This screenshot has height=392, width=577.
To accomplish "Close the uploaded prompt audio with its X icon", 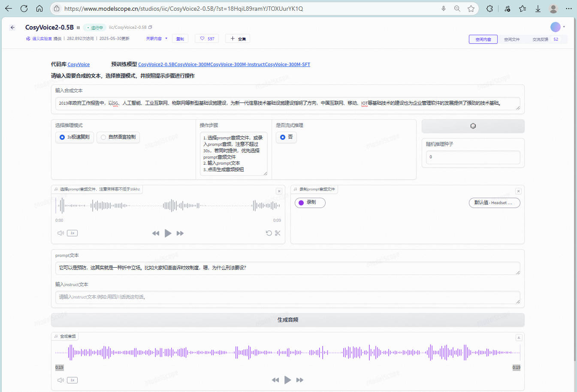I will click(x=279, y=191).
